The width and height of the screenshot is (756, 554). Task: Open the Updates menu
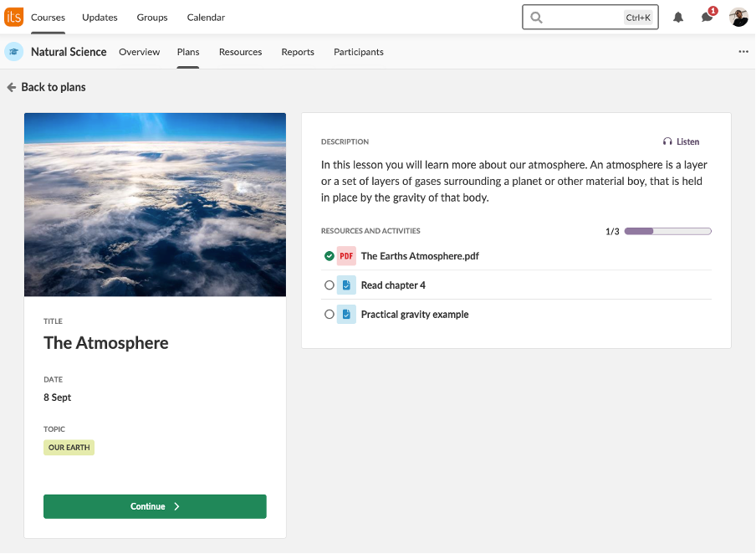point(100,18)
